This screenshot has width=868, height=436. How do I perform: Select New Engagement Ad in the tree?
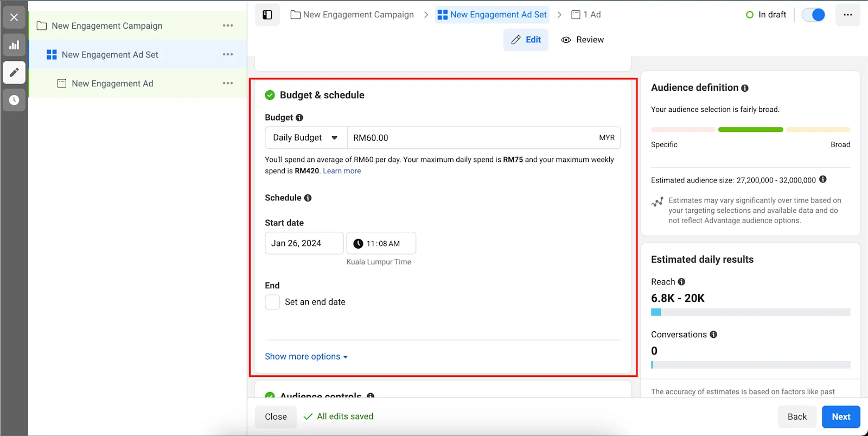138,83
